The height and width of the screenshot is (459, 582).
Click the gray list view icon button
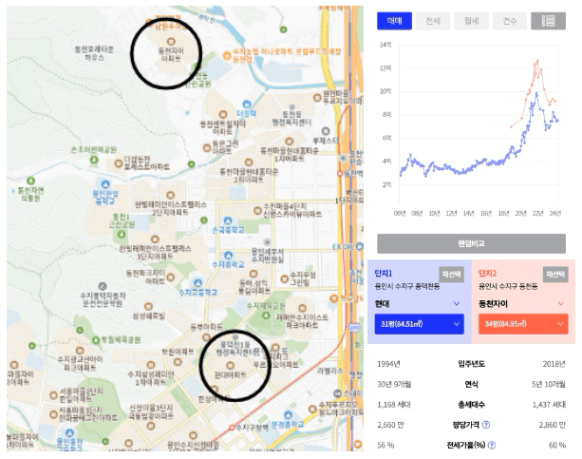point(548,21)
